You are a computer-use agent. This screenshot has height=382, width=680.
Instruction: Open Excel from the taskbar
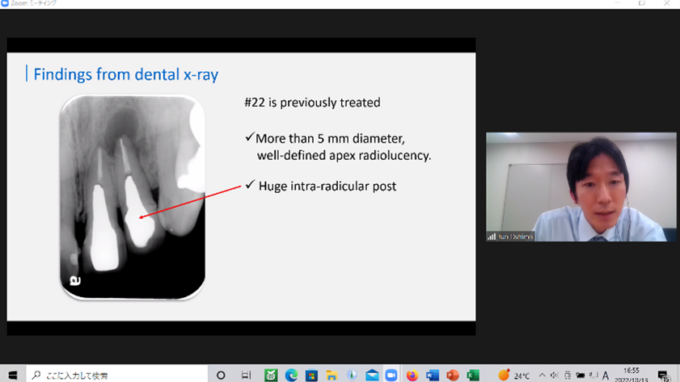point(473,375)
